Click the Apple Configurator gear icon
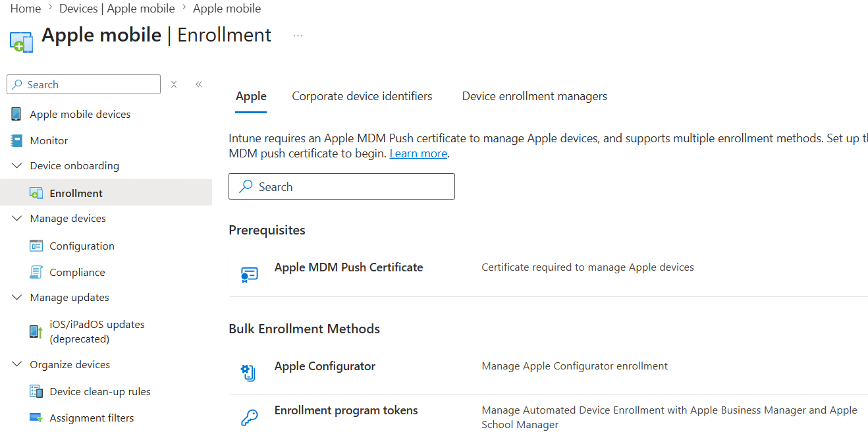The width and height of the screenshot is (868, 438). coord(248,373)
